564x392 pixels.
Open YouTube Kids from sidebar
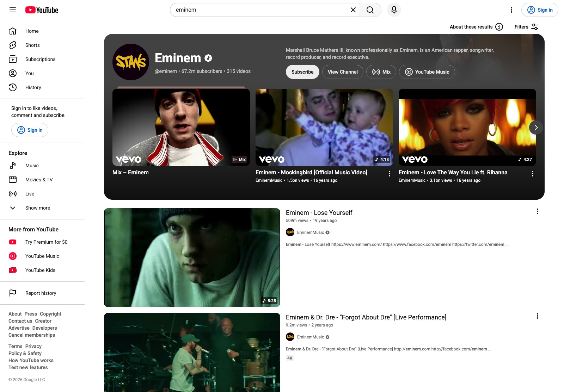42,270
